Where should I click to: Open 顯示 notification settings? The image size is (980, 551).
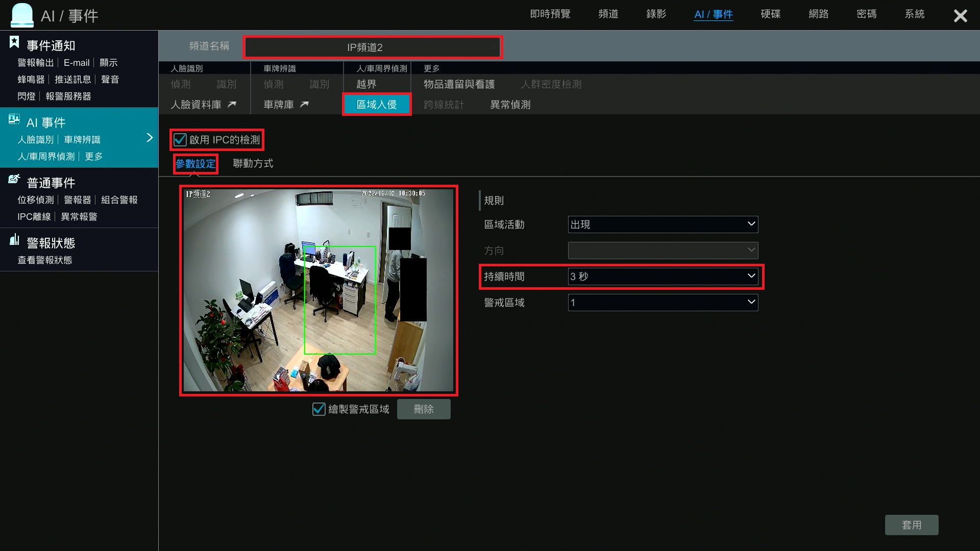(109, 63)
